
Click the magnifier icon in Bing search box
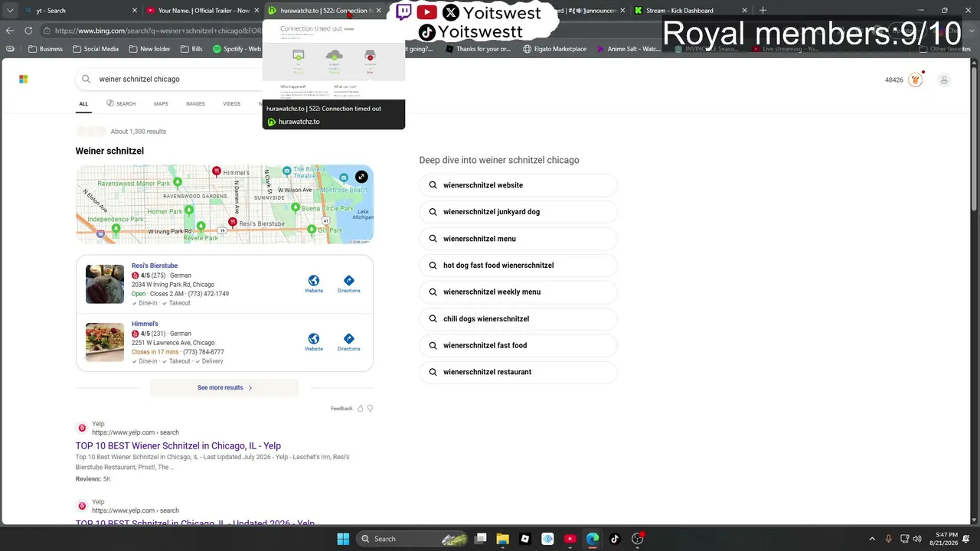(86, 79)
